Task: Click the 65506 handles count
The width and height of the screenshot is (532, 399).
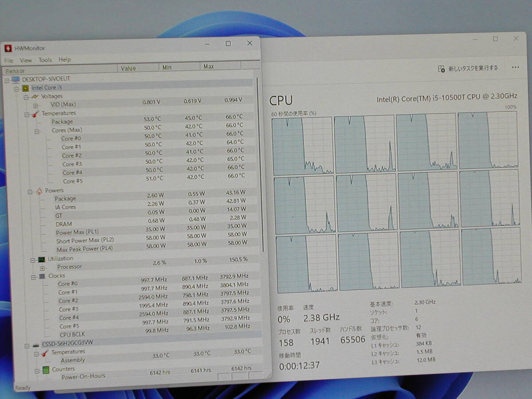Action: click(x=352, y=340)
